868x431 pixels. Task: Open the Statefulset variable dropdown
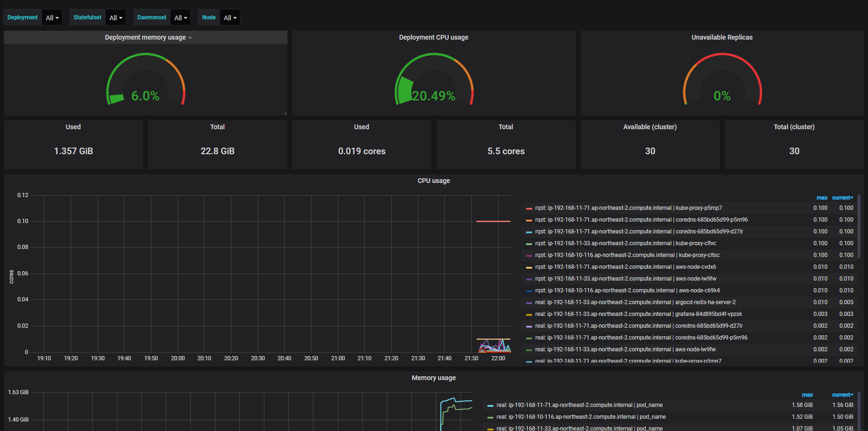(115, 17)
